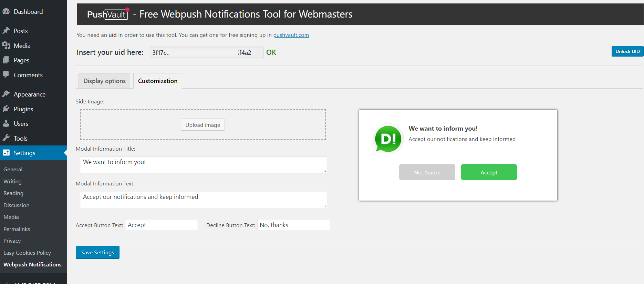This screenshot has height=284, width=644.
Task: Click the Dashboard gauge icon
Action: click(x=6, y=11)
